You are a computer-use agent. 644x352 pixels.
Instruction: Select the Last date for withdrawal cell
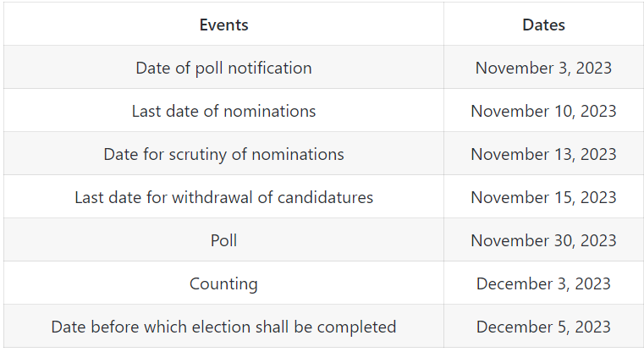click(223, 197)
